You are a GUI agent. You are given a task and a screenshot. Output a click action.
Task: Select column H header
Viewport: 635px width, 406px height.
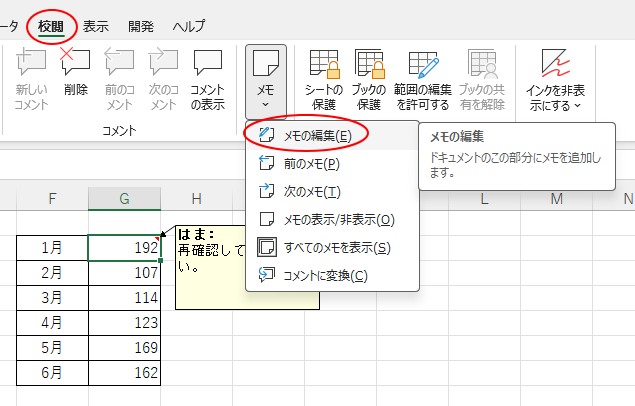[x=196, y=199]
